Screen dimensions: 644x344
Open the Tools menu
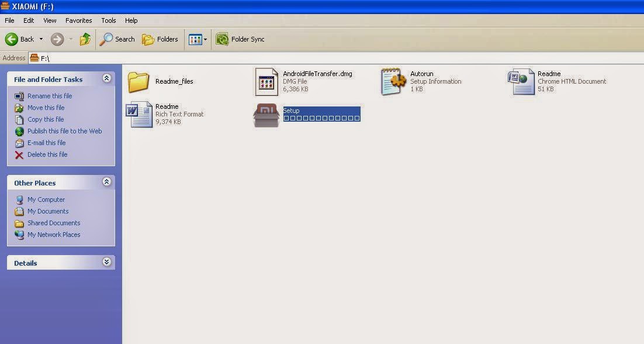pos(109,20)
